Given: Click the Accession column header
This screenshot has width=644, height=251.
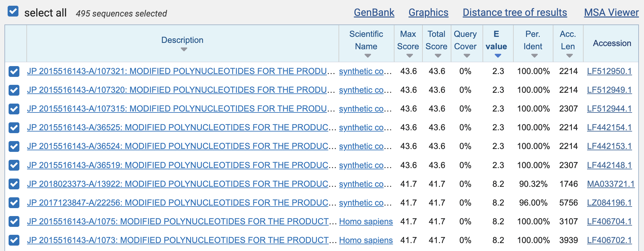Looking at the screenshot, I should 612,43.
